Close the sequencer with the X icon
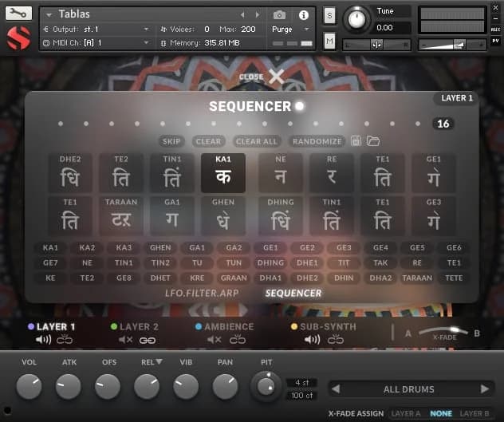Screen dimensions: 504x422 (276, 77)
